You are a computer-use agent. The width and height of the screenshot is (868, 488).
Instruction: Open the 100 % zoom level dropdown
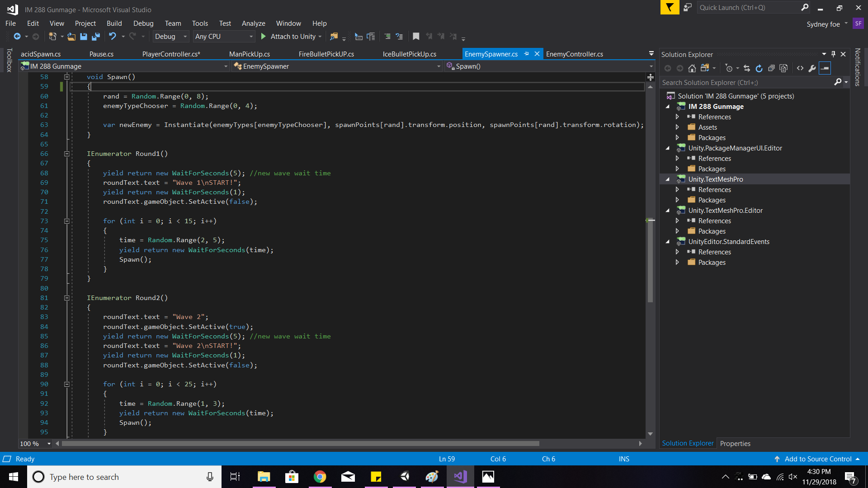(x=36, y=444)
